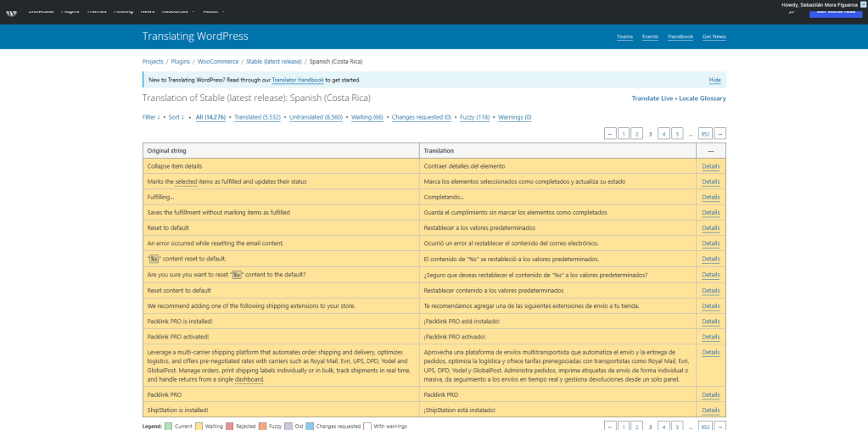The height and width of the screenshot is (430, 868).
Task: Expand the Sort options
Action: coord(176,117)
